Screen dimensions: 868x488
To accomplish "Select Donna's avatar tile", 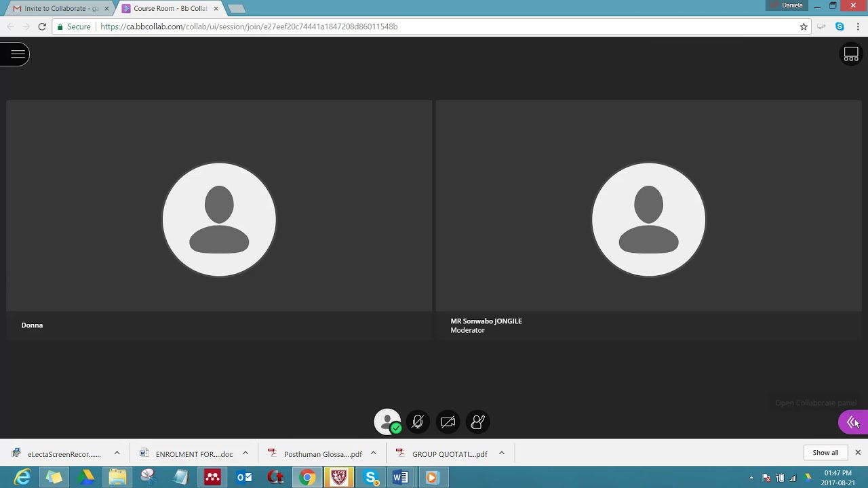I will pos(219,220).
